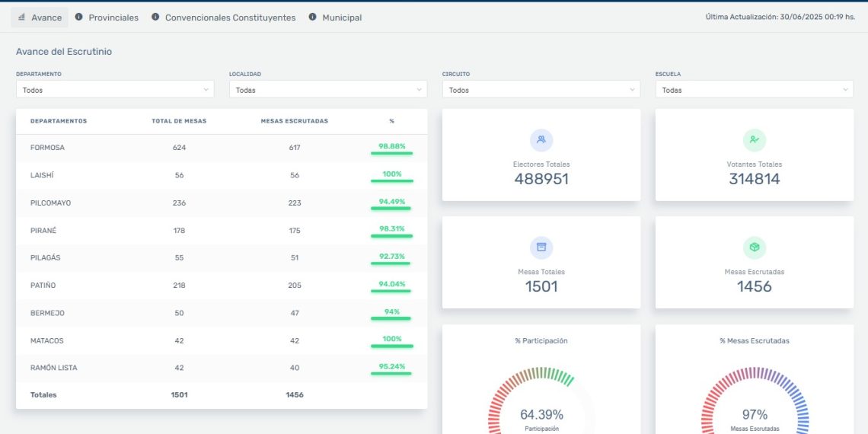Click the 98.88% progress bar for Formosa
Image resolution: width=868 pixels, height=434 pixels.
click(391, 152)
